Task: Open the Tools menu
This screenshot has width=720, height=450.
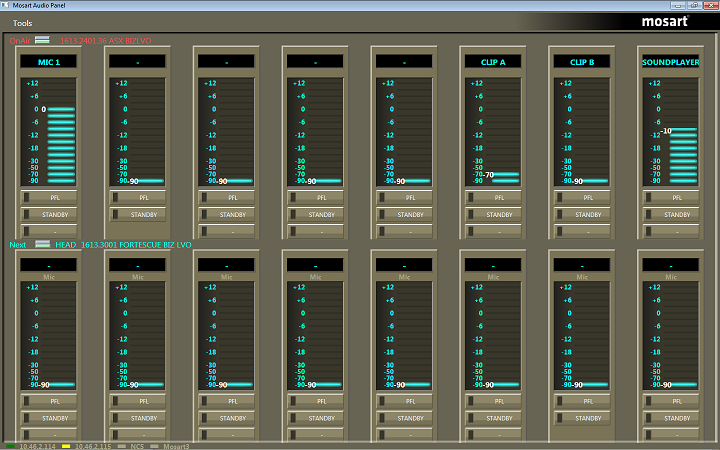Action: [x=22, y=22]
